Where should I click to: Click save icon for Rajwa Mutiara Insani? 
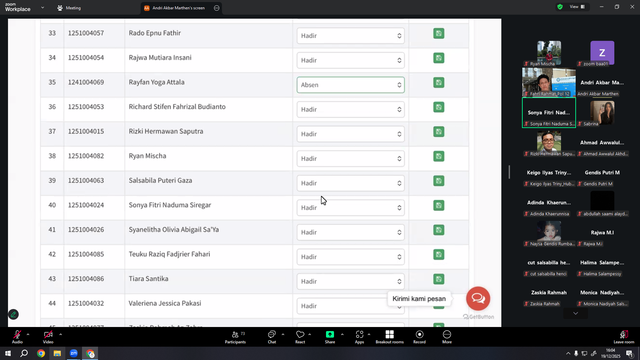pyautogui.click(x=439, y=58)
